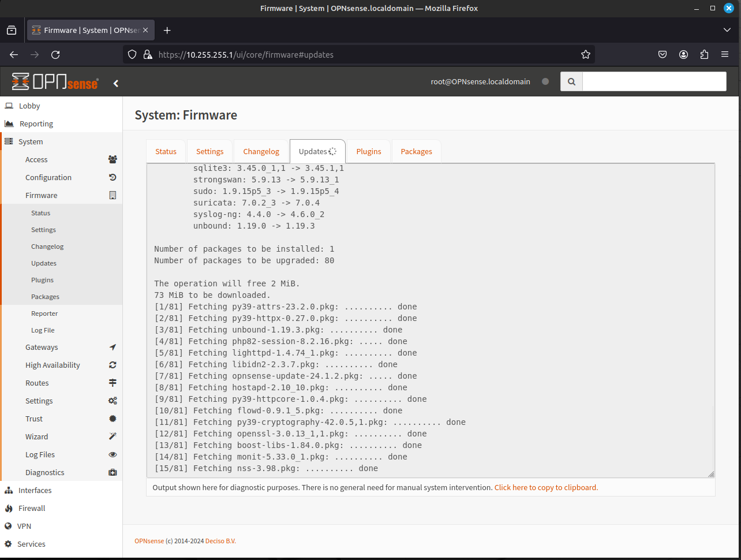Click 'Click here to copy to clipboard' link
The width and height of the screenshot is (741, 560).
546,487
